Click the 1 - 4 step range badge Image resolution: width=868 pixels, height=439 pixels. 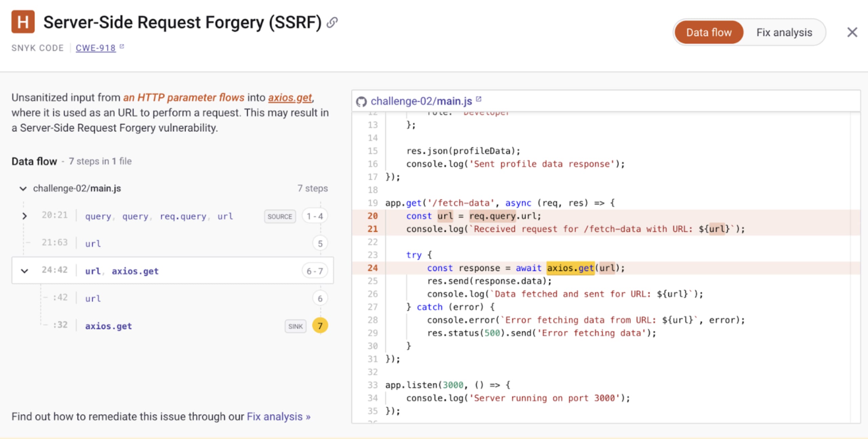[315, 216]
